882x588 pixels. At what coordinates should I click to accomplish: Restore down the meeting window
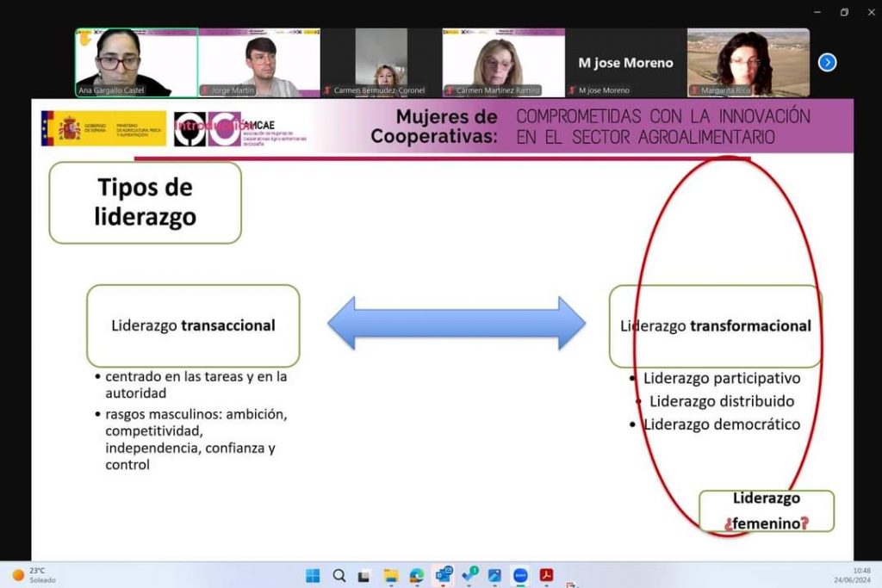(x=844, y=12)
